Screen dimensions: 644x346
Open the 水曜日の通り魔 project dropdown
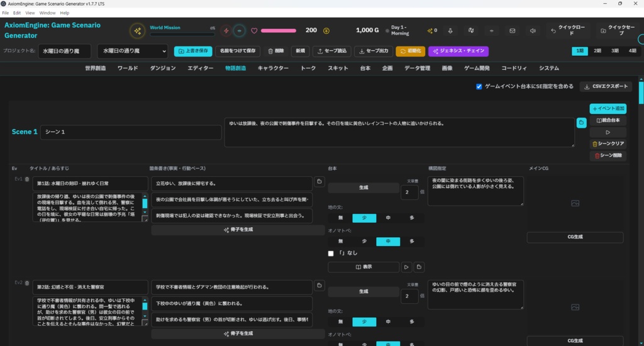point(133,51)
